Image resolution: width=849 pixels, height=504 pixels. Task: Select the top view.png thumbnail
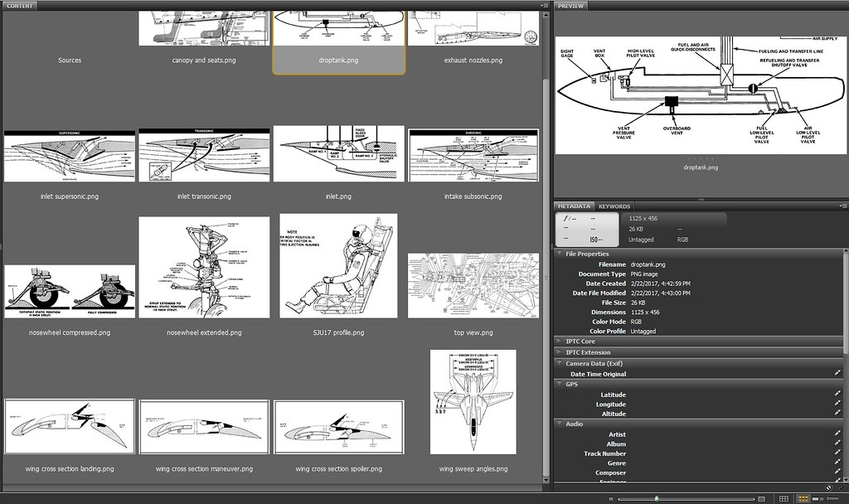pos(473,286)
